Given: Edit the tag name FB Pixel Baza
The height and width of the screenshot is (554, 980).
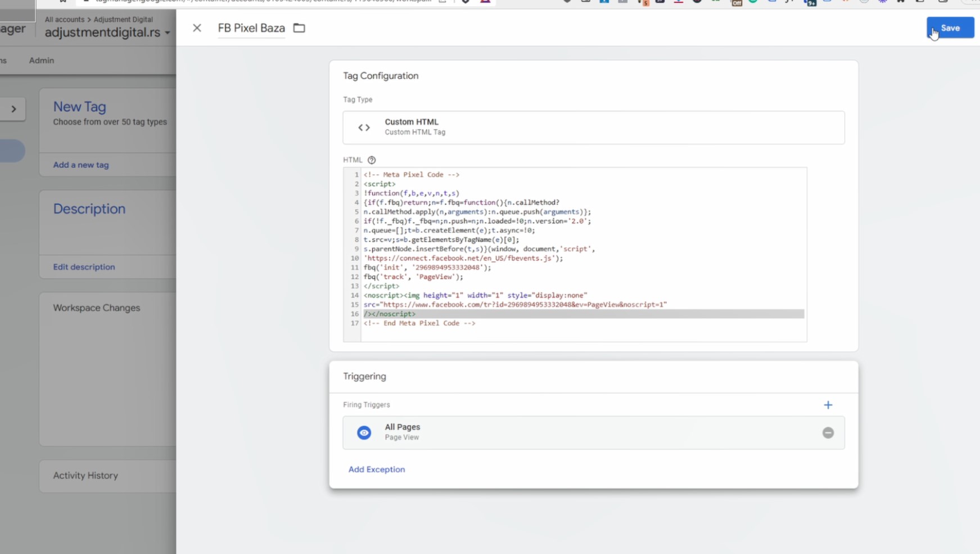Looking at the screenshot, I should pos(251,28).
